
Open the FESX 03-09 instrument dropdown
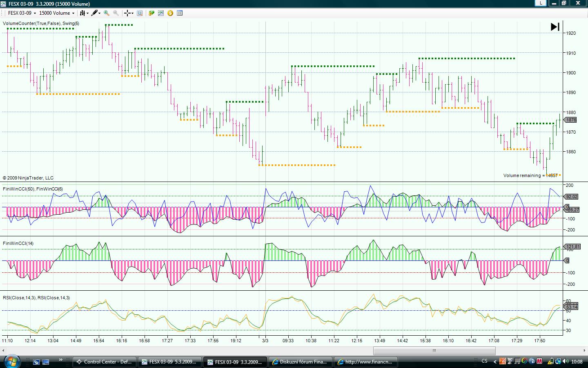(22, 13)
